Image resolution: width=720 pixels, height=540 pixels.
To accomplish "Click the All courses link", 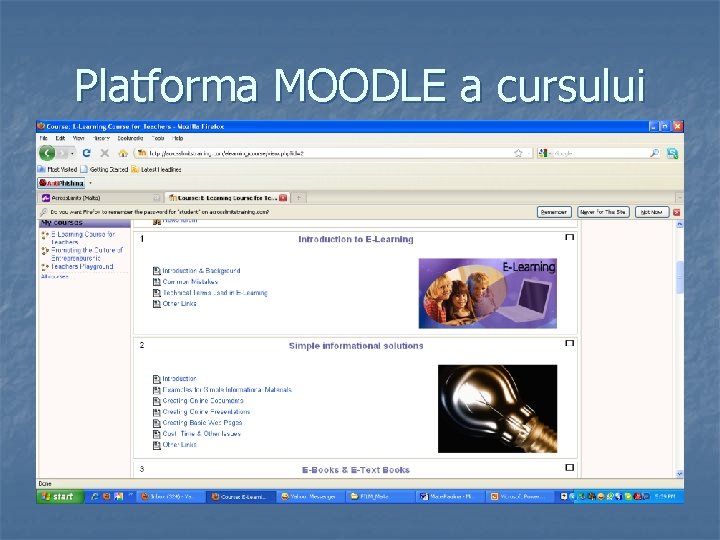I will coord(55,276).
